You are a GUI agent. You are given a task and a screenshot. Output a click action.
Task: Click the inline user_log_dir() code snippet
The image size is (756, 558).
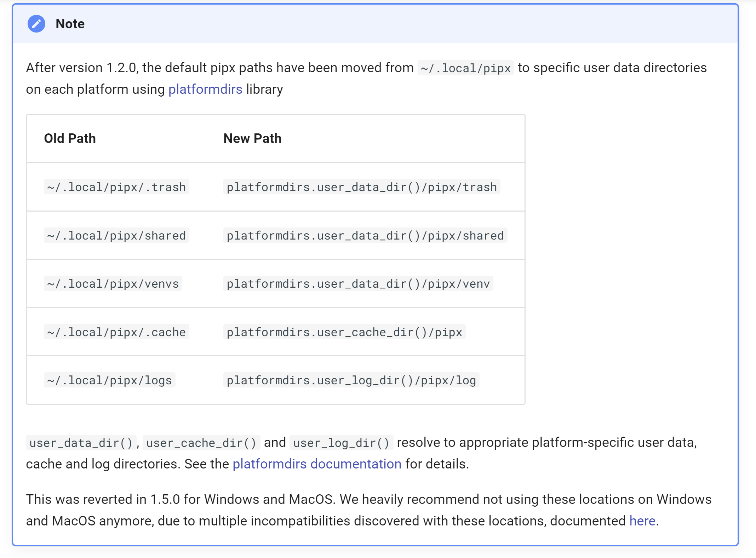tap(341, 443)
